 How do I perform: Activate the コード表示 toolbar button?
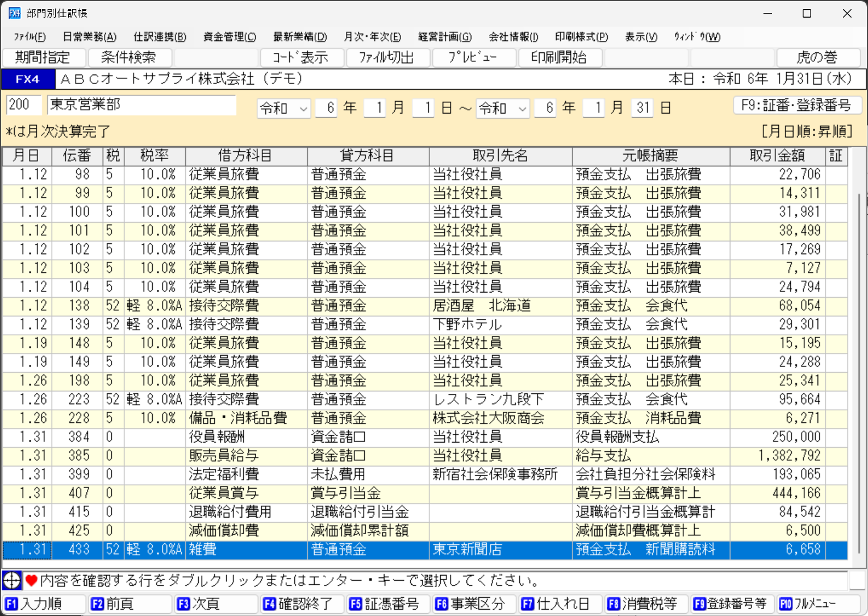pos(302,57)
